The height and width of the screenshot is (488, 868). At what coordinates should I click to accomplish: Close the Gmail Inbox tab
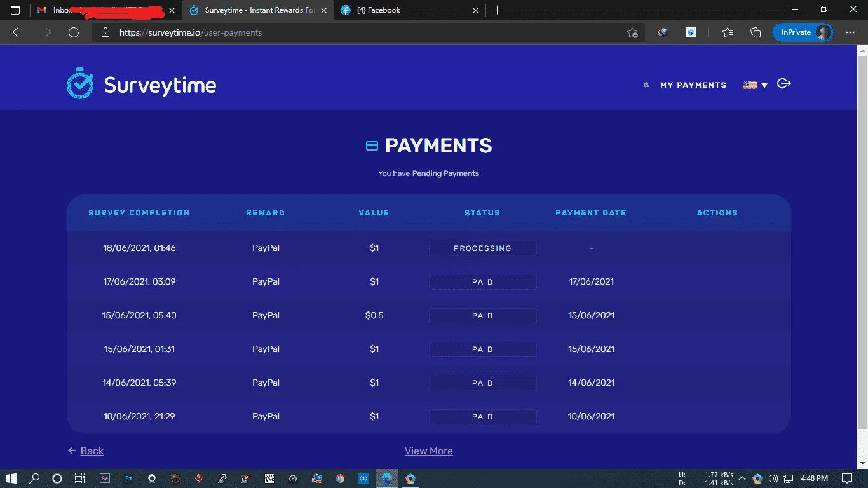(172, 10)
